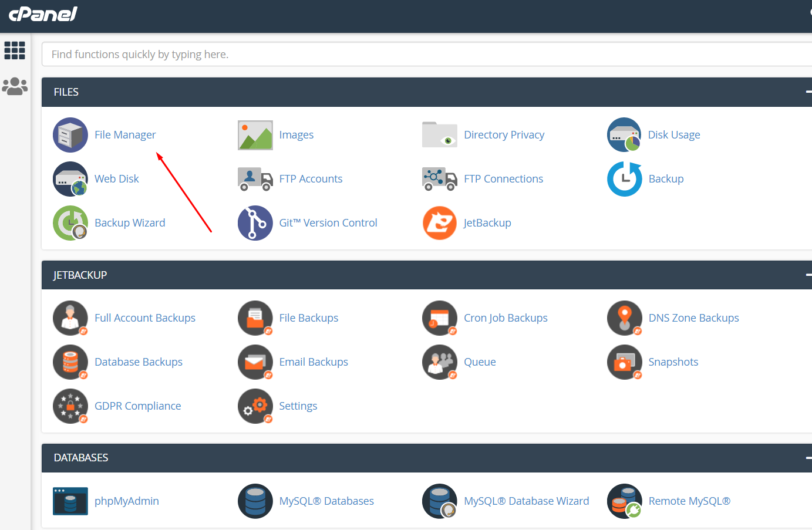Viewport: 812px width, 530px height.
Task: Collapse the JETBACKUP section
Action: 808,275
